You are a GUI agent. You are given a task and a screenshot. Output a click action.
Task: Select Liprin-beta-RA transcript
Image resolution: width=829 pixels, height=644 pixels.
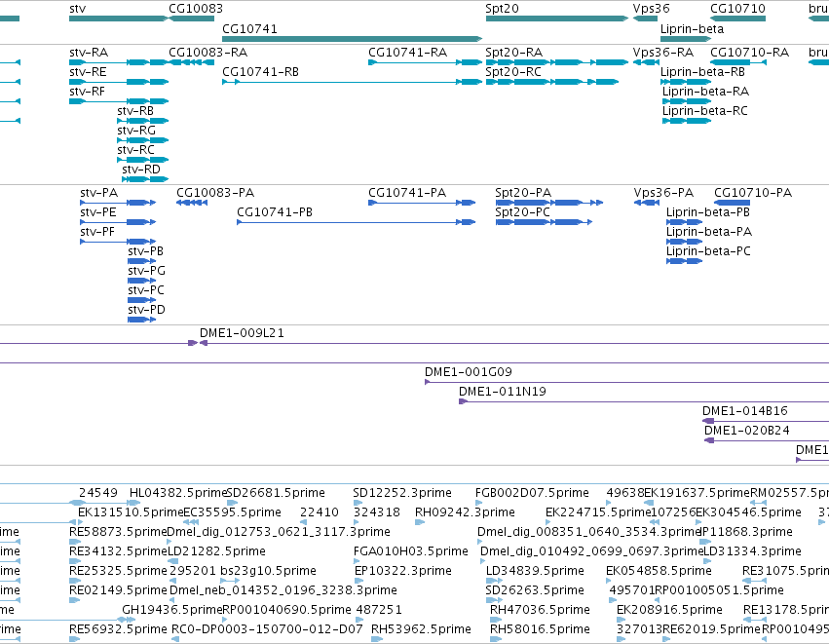[x=687, y=101]
